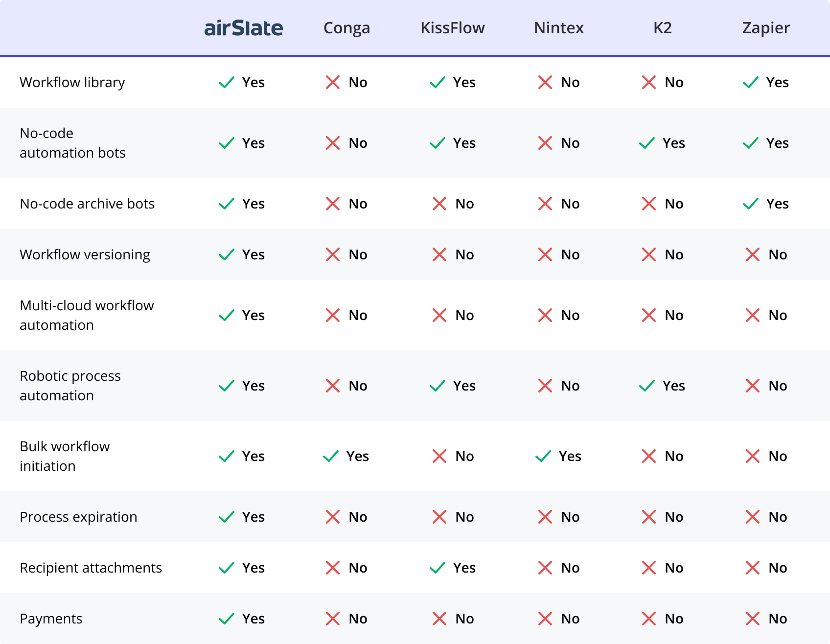
Task: Click green checkmark for Conga Bulk workflow initiation
Action: point(331,456)
